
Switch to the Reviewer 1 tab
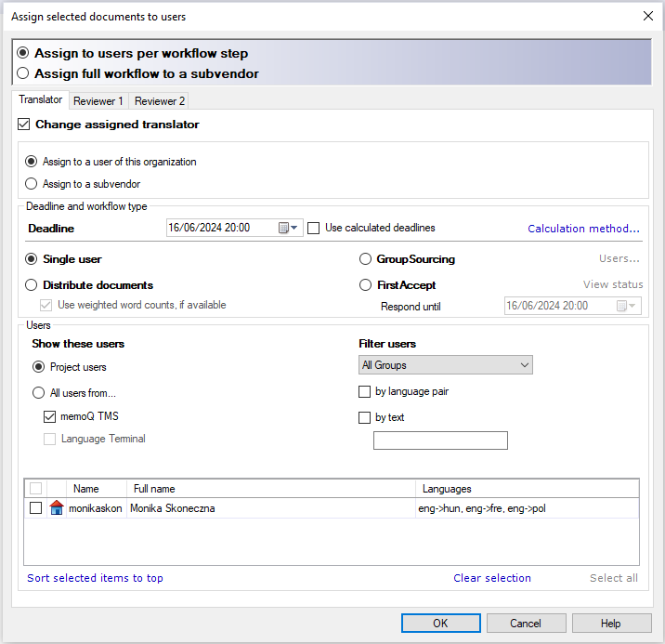tap(98, 100)
